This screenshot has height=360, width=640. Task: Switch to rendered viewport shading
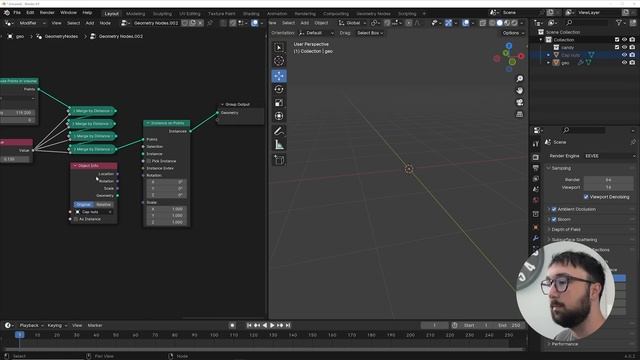point(515,23)
